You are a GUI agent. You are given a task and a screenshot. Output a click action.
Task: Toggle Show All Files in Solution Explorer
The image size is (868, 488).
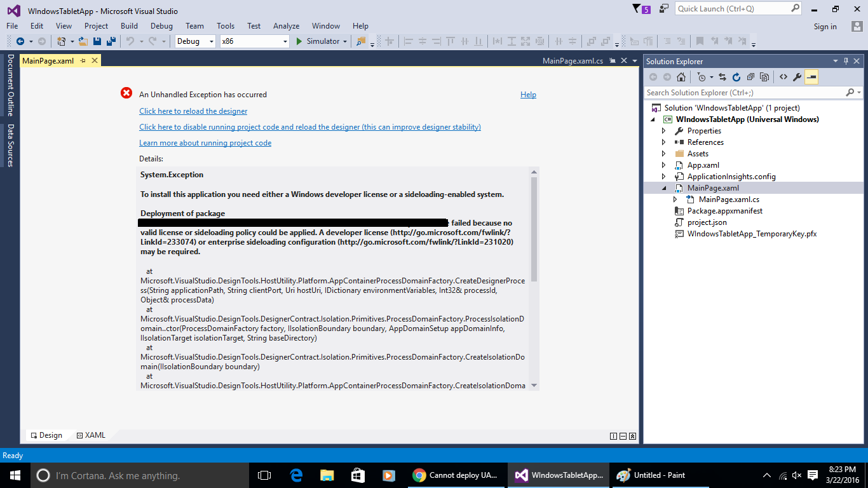click(764, 77)
